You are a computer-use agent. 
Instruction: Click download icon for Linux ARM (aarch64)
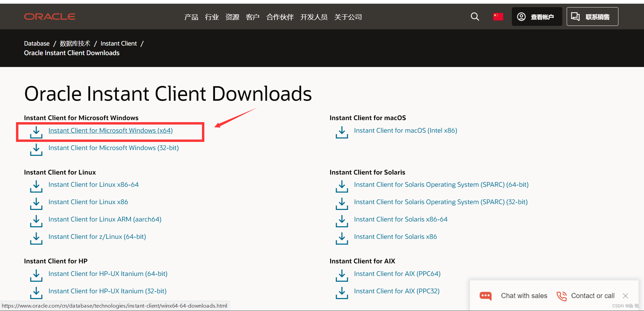click(36, 221)
